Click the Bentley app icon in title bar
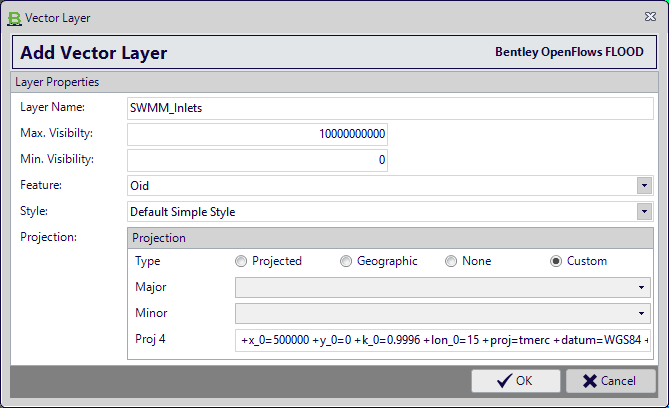 (14, 18)
